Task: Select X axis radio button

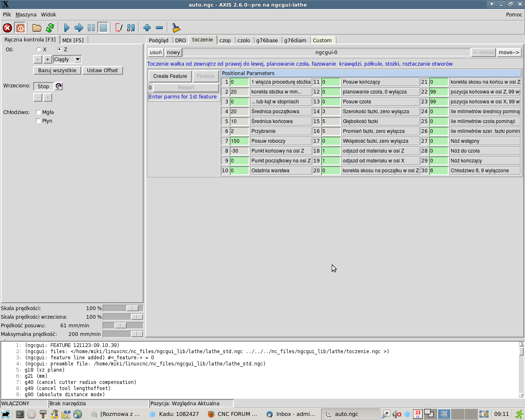Action: tap(39, 49)
